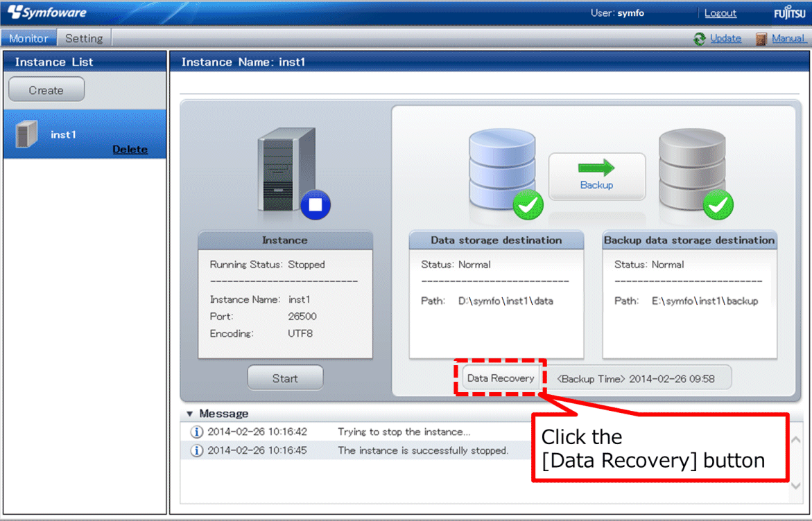Viewport: 812px width, 521px height.
Task: Click the large instance server tower image
Action: click(x=286, y=169)
